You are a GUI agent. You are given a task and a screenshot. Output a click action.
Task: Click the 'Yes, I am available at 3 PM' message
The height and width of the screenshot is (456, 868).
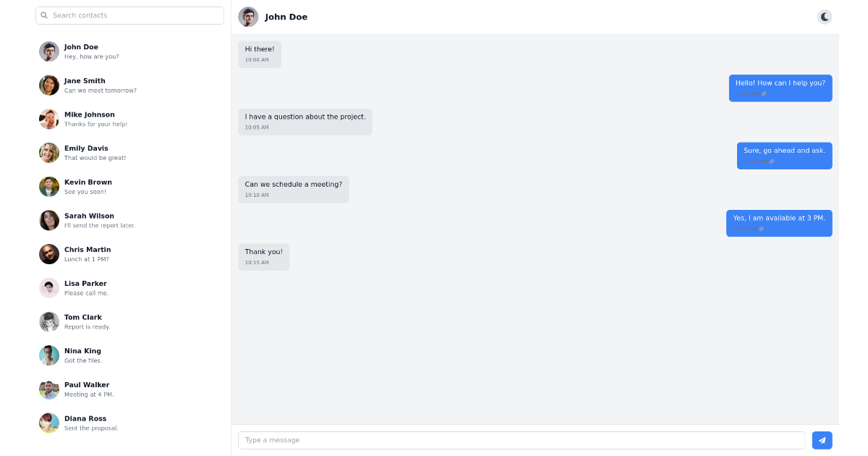click(x=778, y=223)
